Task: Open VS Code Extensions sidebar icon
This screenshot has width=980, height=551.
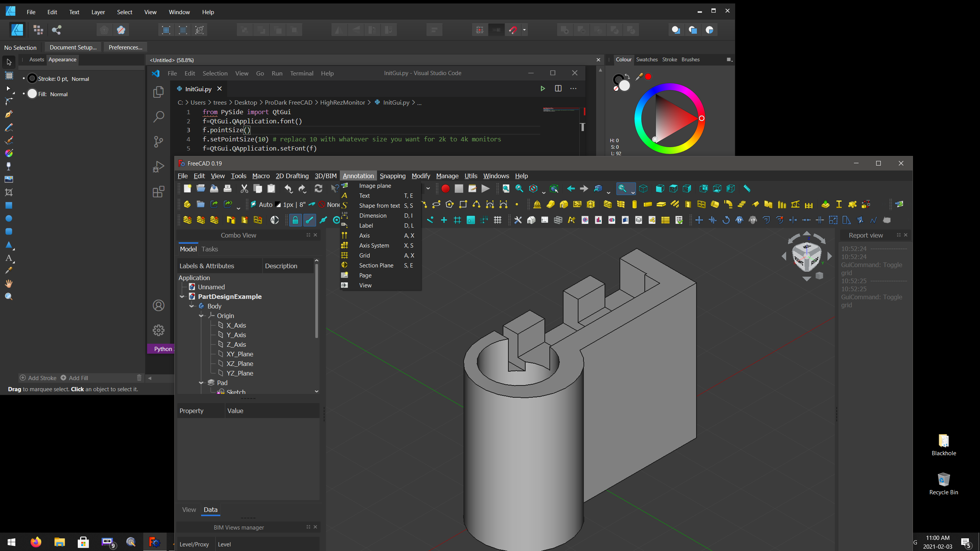Action: point(158,192)
